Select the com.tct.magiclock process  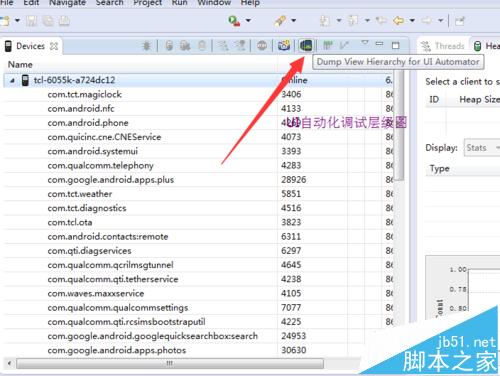[x=84, y=94]
